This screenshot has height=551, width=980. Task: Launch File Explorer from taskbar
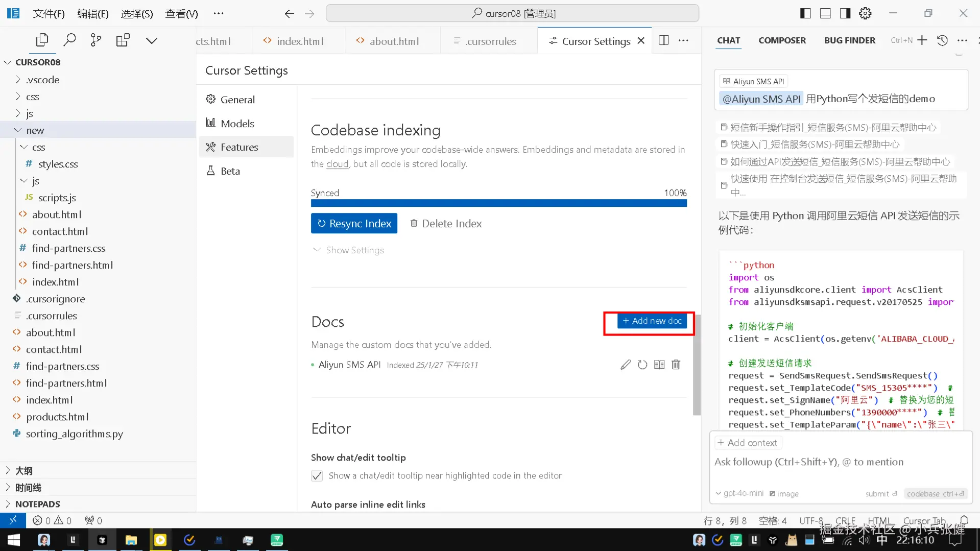[131, 540]
